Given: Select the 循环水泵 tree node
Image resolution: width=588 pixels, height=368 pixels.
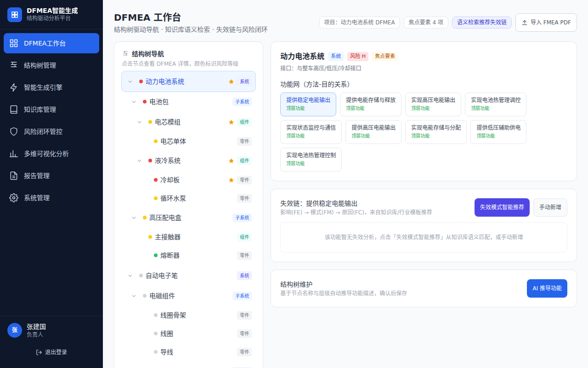Looking at the screenshot, I should click(188, 198).
